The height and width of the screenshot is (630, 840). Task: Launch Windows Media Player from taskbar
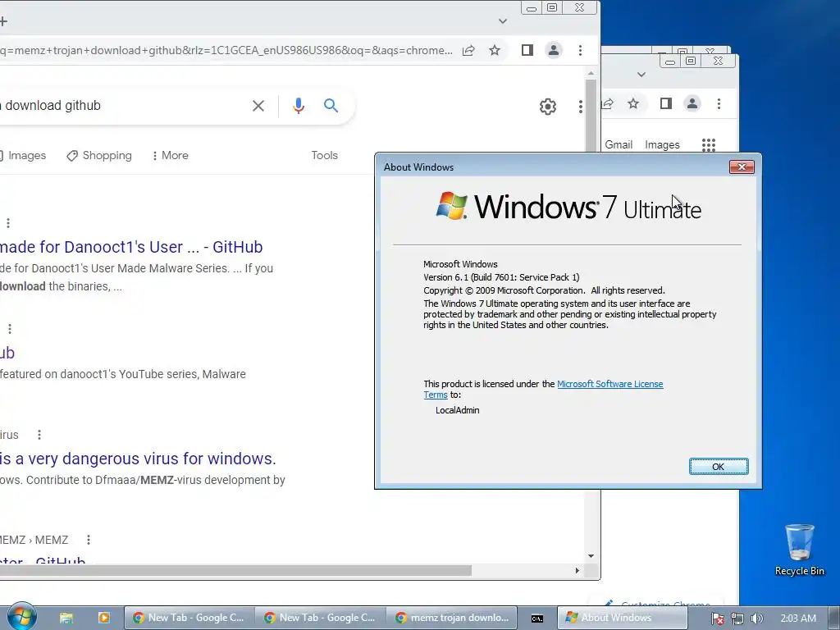point(104,618)
